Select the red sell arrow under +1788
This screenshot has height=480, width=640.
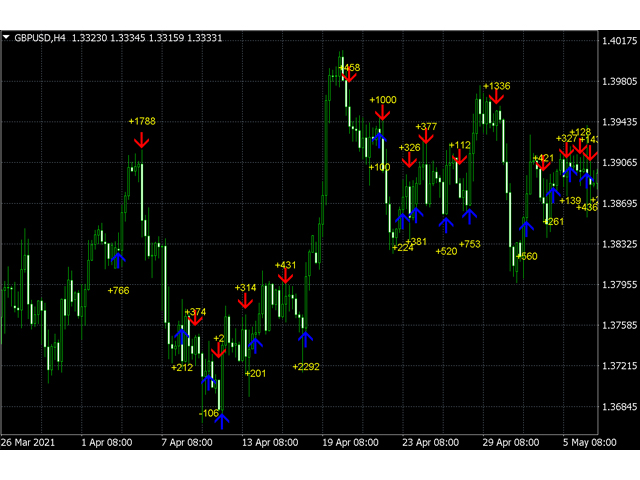[x=142, y=140]
